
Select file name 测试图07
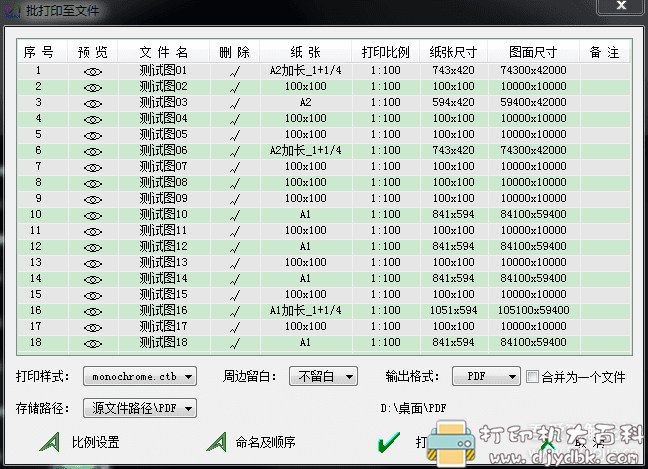coord(164,167)
